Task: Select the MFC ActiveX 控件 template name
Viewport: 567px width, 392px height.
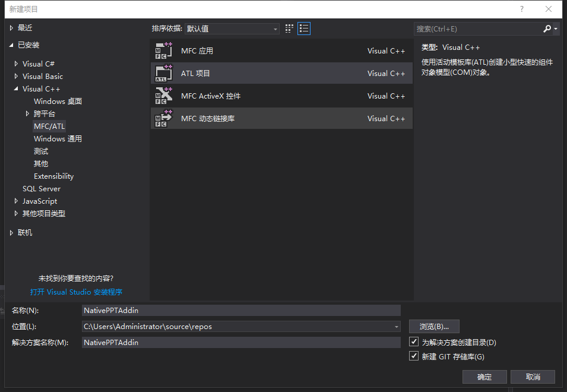Action: pyautogui.click(x=211, y=96)
